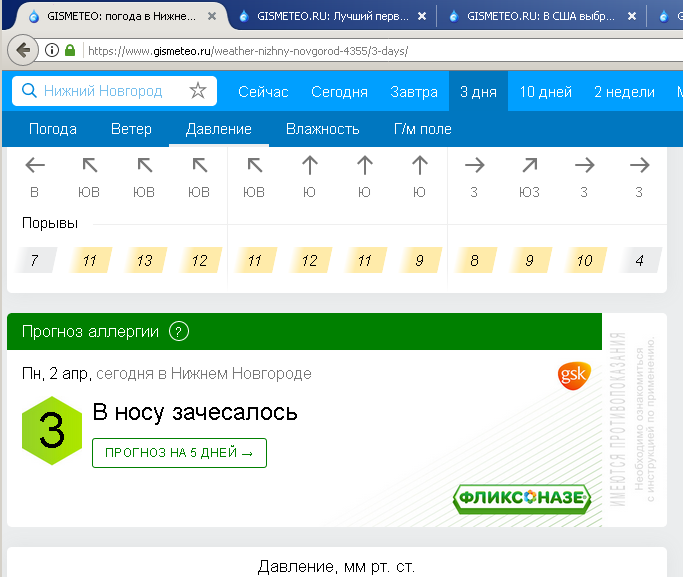Click the question mark help icon near Прогноз аллергии
This screenshot has width=683, height=577.
coord(179,332)
